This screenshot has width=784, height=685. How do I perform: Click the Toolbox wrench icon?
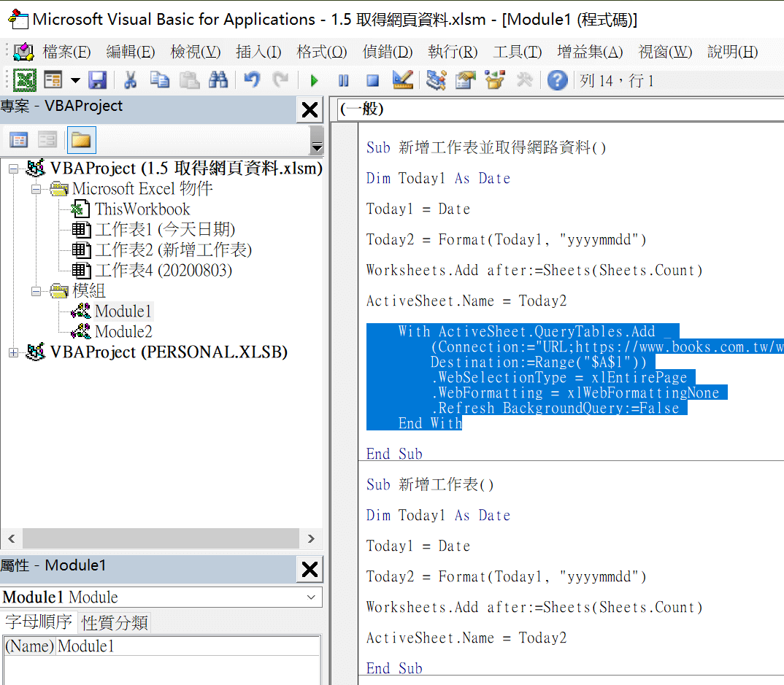pos(524,80)
